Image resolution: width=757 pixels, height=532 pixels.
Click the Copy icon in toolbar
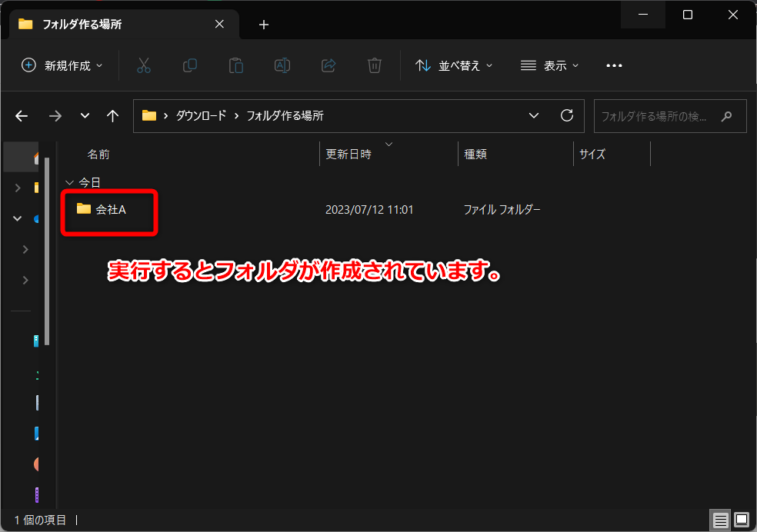tap(190, 65)
